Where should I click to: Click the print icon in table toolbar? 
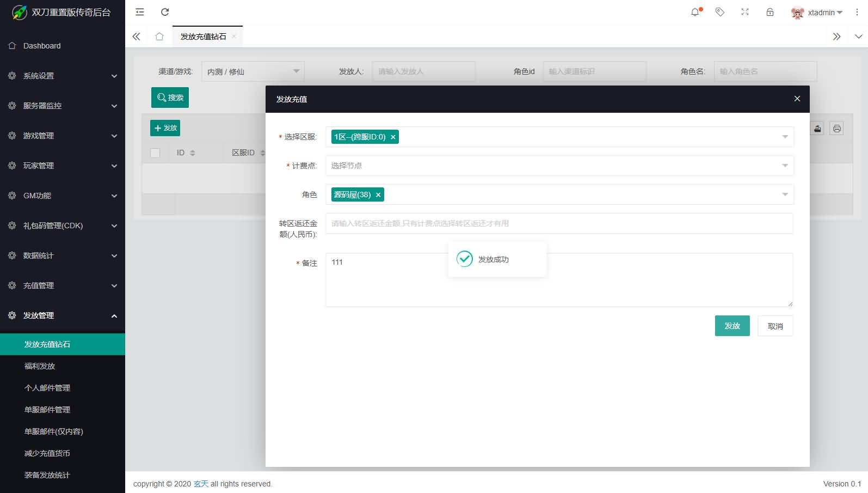836,129
